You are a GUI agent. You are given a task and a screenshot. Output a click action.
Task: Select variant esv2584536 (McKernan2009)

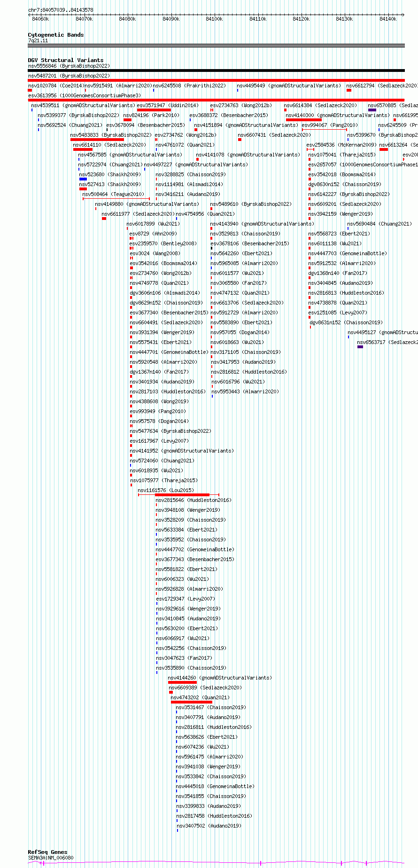point(341,145)
